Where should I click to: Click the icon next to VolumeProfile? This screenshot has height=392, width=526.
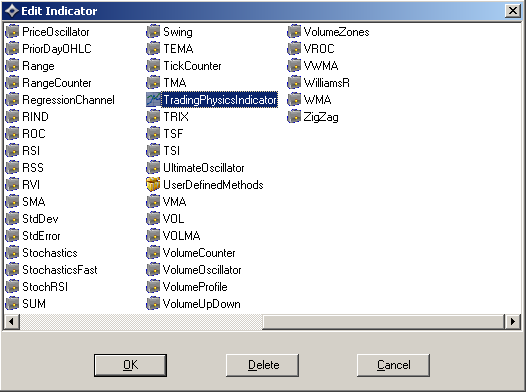[153, 287]
